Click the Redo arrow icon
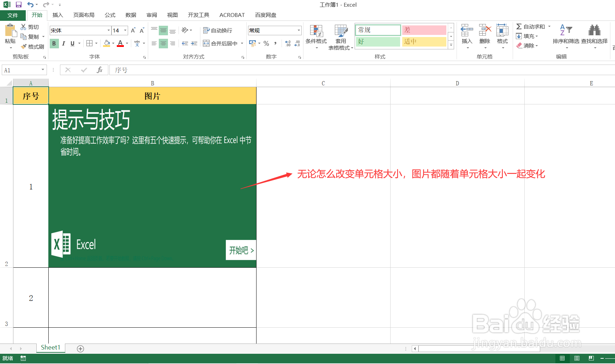 46,5
